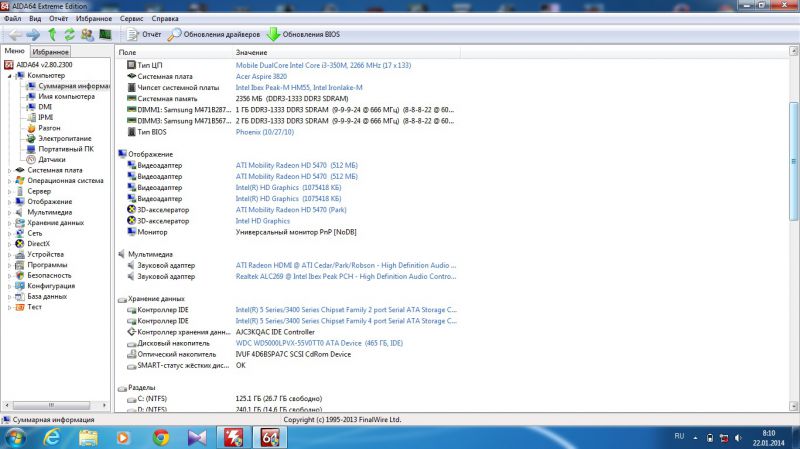Open the Acer Aspire 3820 link

click(x=261, y=77)
